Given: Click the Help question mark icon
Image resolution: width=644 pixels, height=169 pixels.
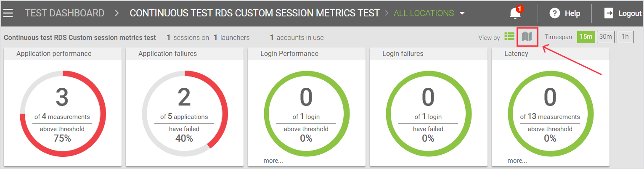Looking at the screenshot, I should pos(555,13).
